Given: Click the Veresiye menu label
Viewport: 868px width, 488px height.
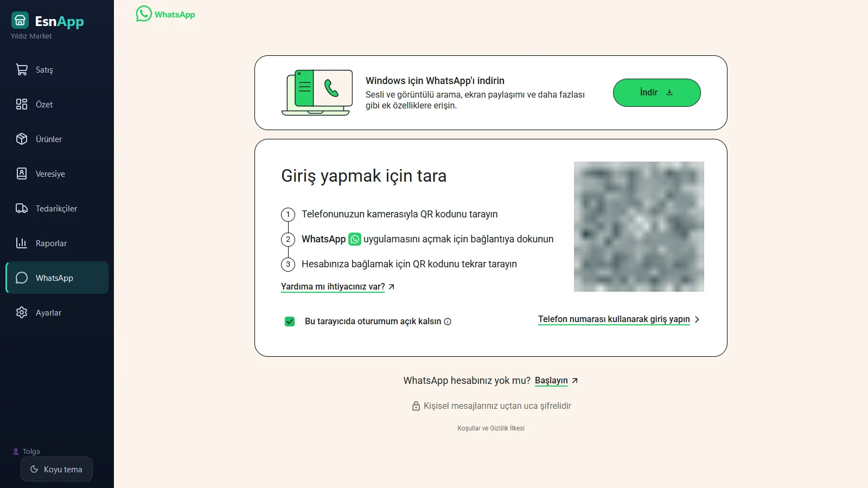Looking at the screenshot, I should point(50,174).
